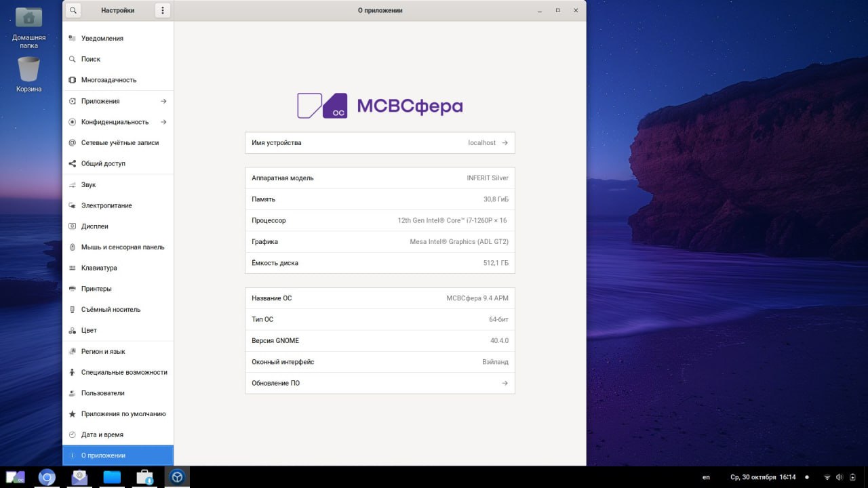Expand Приложения submenu arrow

click(163, 101)
